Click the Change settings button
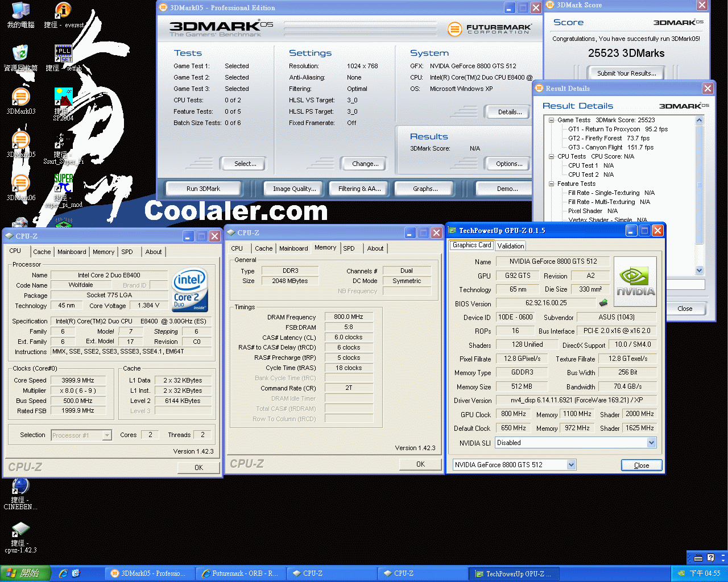Image resolution: width=728 pixels, height=582 pixels. (x=365, y=164)
